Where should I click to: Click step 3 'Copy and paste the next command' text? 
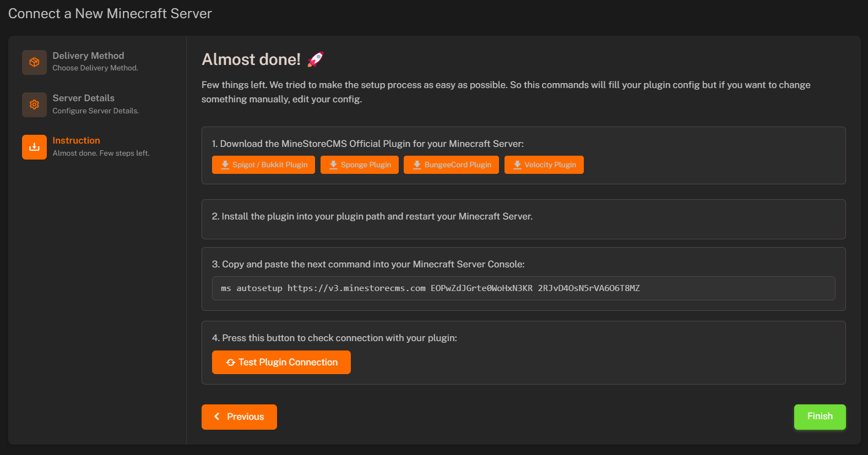(x=368, y=264)
